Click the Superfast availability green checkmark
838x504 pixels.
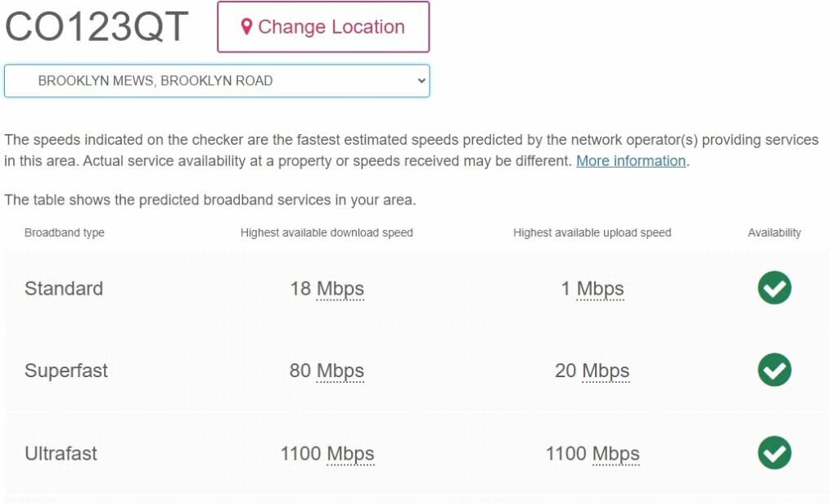pyautogui.click(x=774, y=371)
